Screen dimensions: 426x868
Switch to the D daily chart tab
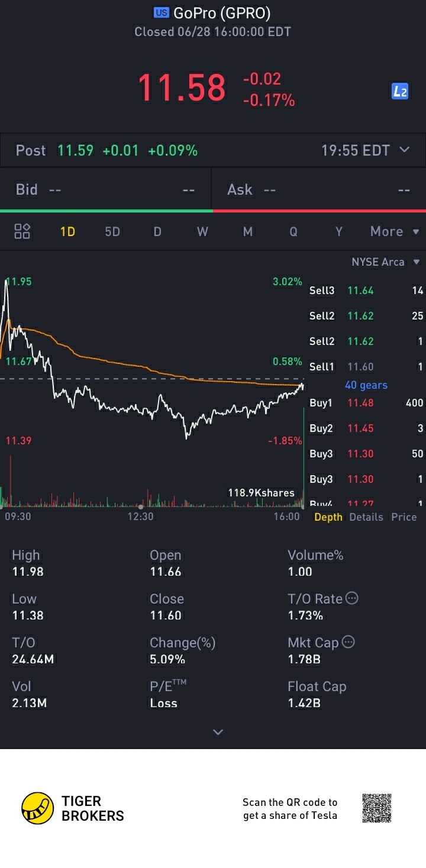[x=157, y=231]
